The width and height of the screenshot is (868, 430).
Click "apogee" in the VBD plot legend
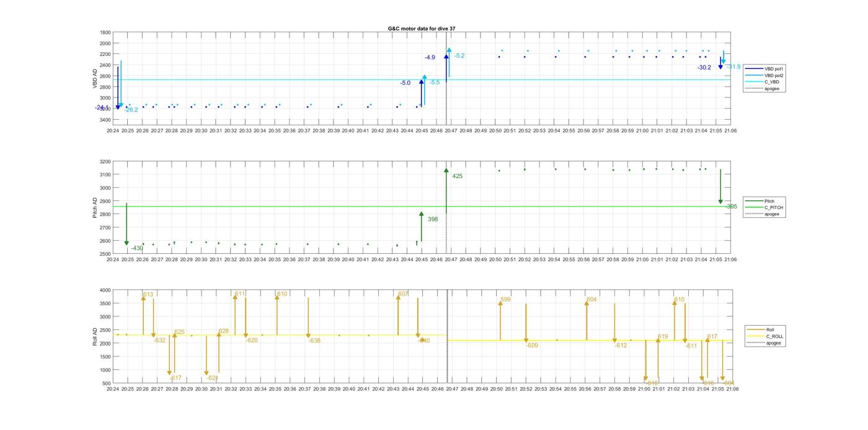[x=763, y=88]
